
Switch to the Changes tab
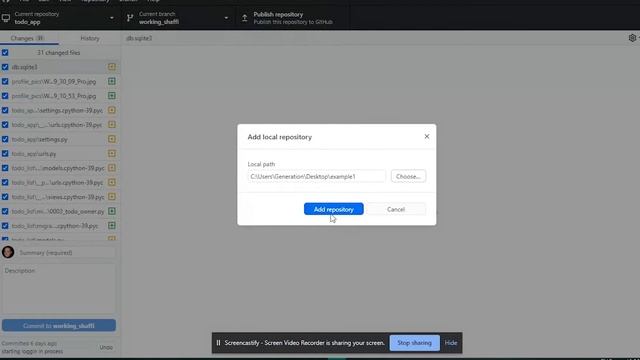coord(29,38)
